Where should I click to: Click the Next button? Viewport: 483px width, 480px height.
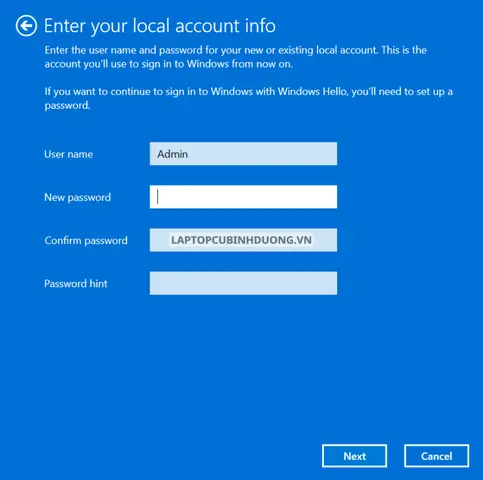[x=355, y=456]
